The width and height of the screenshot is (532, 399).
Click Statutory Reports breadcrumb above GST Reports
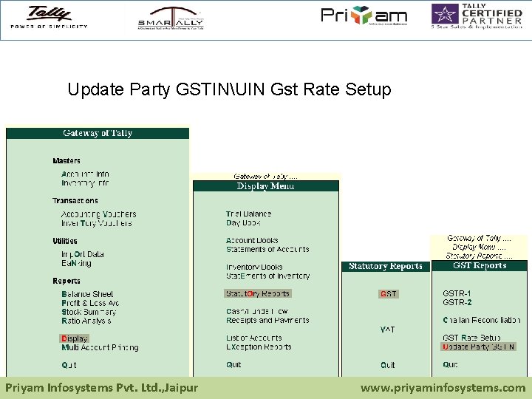pos(479,256)
